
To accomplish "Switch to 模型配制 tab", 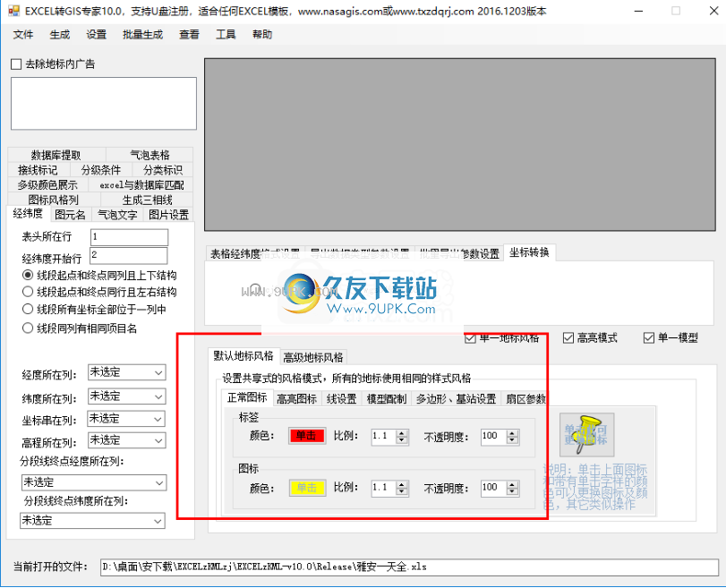I will pos(387,399).
